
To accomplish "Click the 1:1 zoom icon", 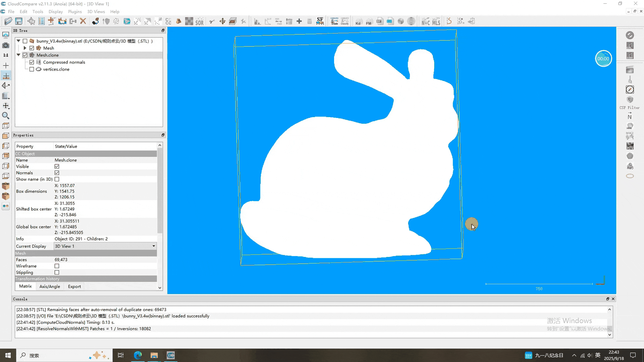I will pos(6,55).
